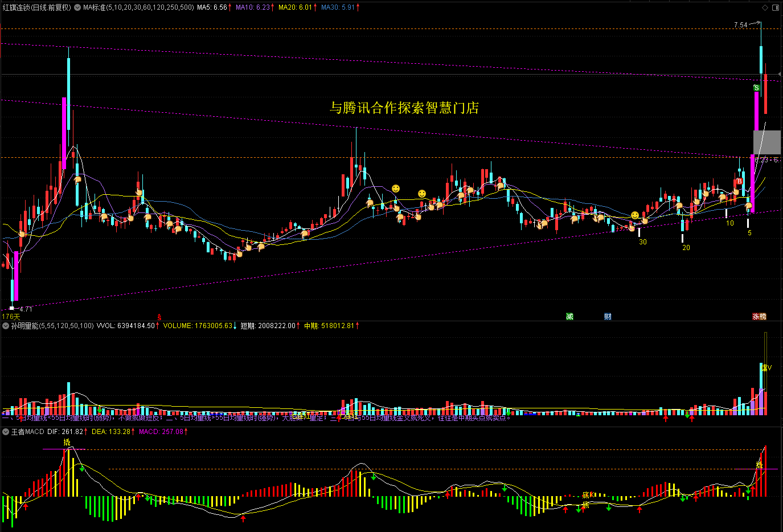Click the red B buy marker

(739, 181)
